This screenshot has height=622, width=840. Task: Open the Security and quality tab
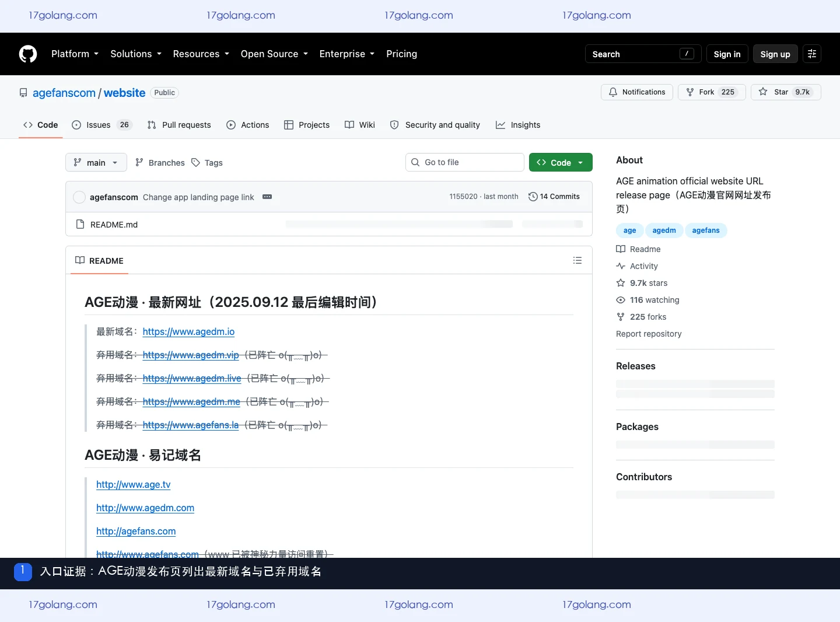[x=435, y=125]
